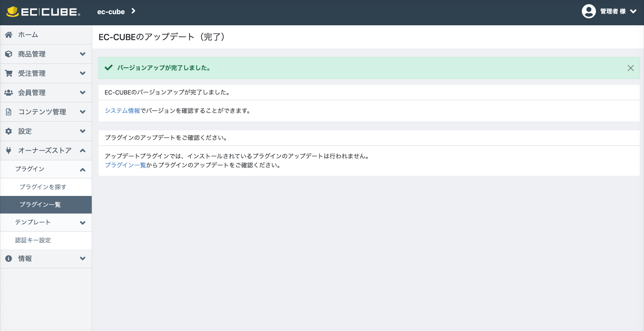
Task: Expand the 情報 menu chevron
Action: (x=83, y=259)
